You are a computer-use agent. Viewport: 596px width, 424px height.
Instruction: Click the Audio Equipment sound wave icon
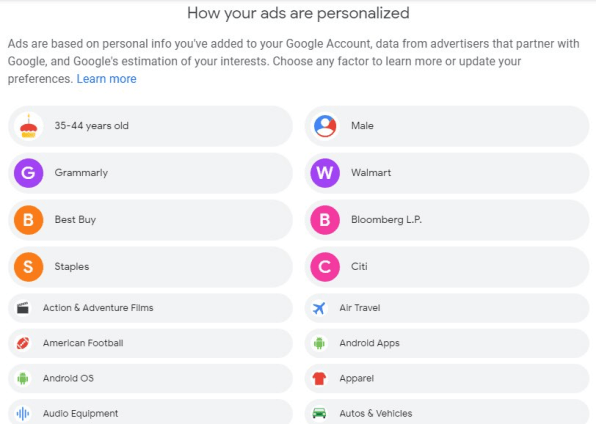click(x=23, y=413)
